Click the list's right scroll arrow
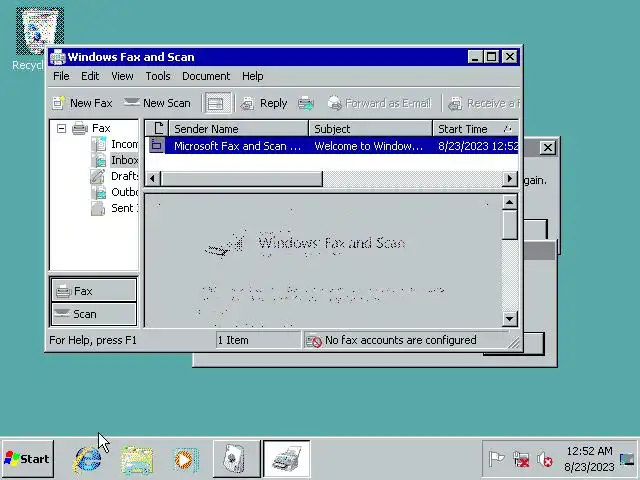Screen dimensions: 640x480 (x=509, y=178)
